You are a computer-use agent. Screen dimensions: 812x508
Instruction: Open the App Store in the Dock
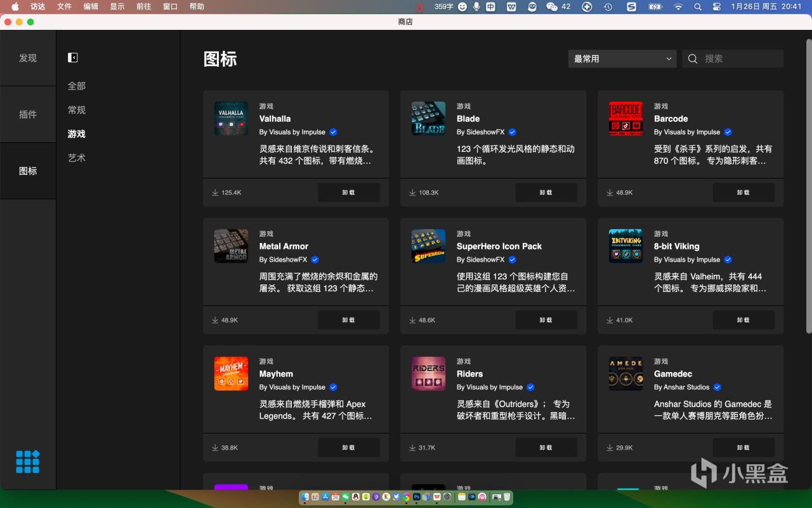point(325,497)
